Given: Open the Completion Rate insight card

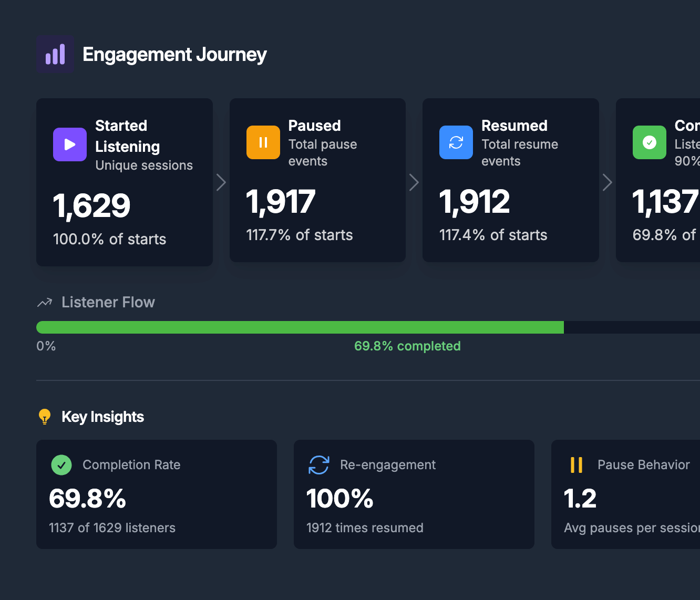Looking at the screenshot, I should pos(156,494).
